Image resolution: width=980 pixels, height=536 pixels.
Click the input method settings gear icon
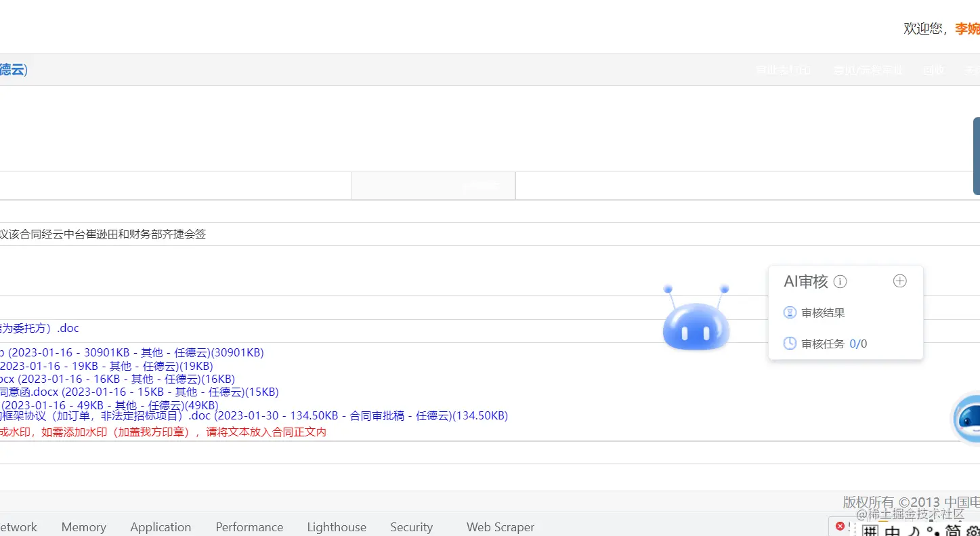(973, 531)
